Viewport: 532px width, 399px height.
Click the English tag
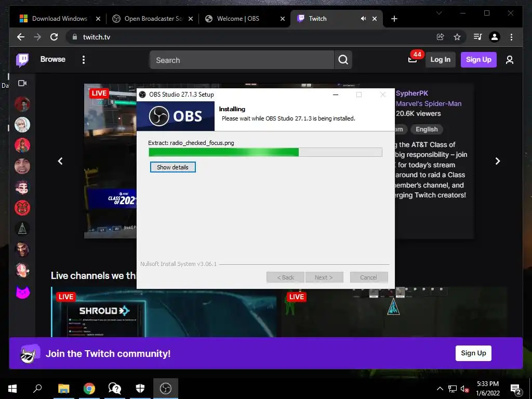(427, 129)
